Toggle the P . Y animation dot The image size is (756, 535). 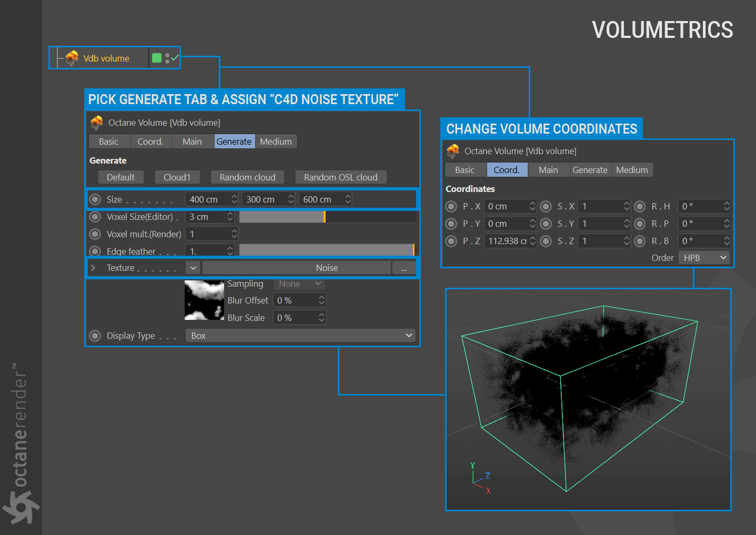[x=451, y=224]
